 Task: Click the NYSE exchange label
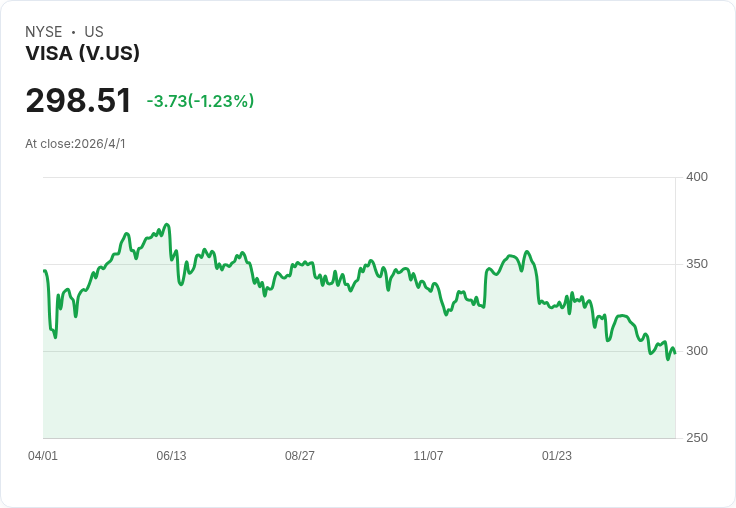coord(43,32)
